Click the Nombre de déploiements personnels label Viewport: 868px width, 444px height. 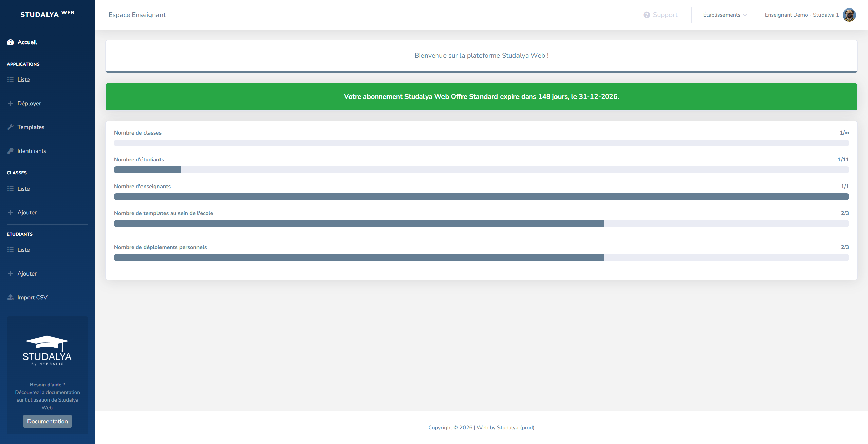[161, 247]
